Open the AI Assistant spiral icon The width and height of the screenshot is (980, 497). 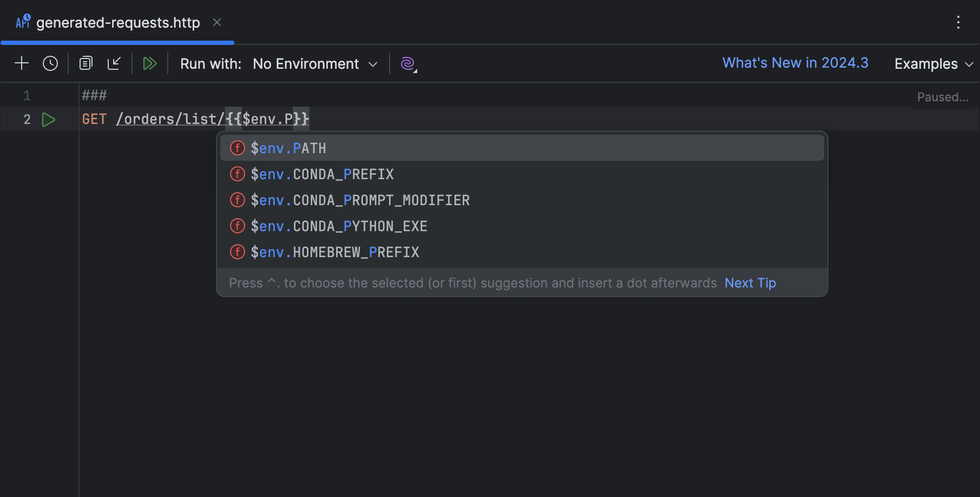[x=408, y=64]
